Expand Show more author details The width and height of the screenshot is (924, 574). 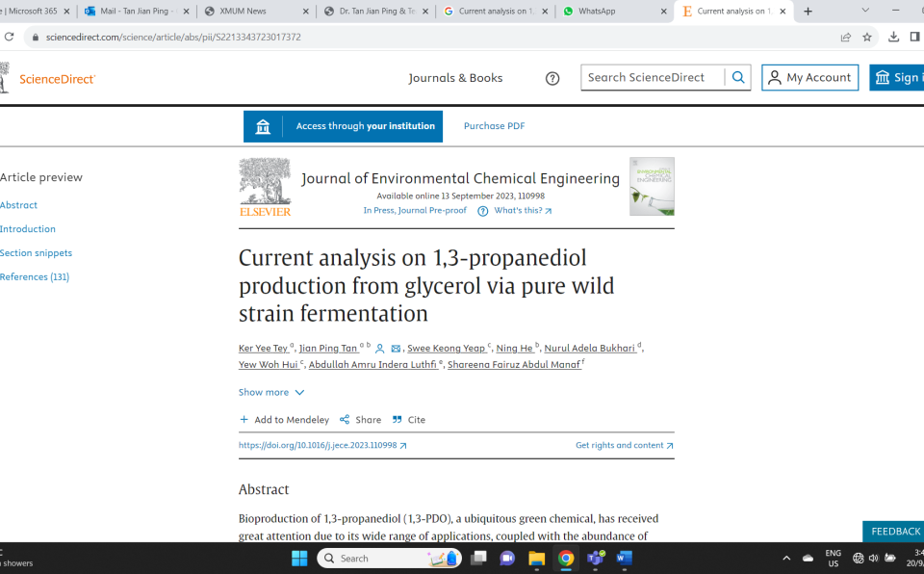(271, 392)
